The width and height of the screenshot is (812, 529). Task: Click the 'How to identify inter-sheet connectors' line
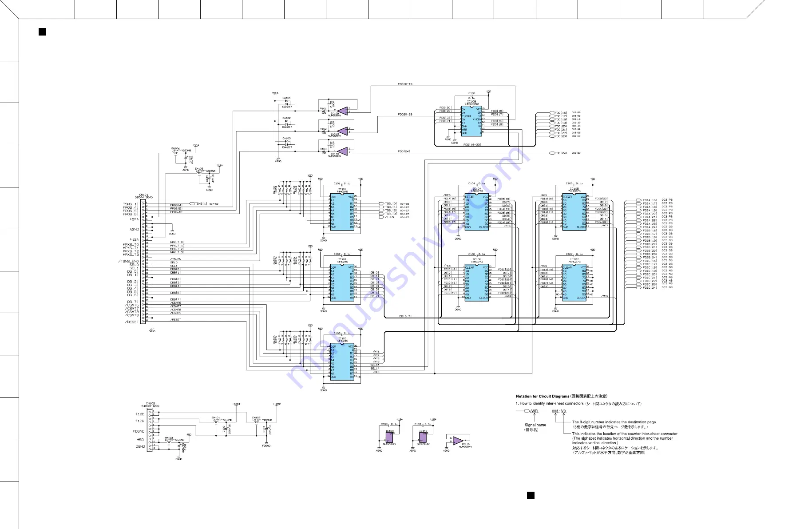578,404
